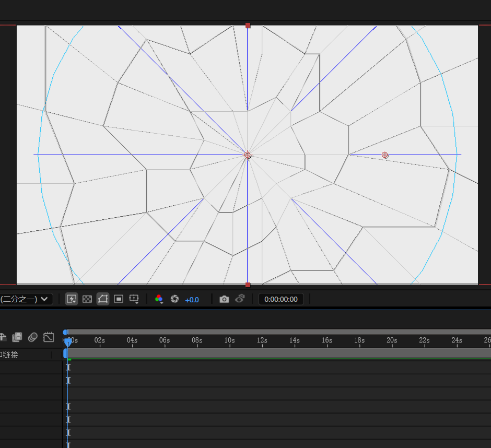Viewport: 491px width, 448px height.
Task: Toggle Fast Previews lightning button
Action: point(72,299)
